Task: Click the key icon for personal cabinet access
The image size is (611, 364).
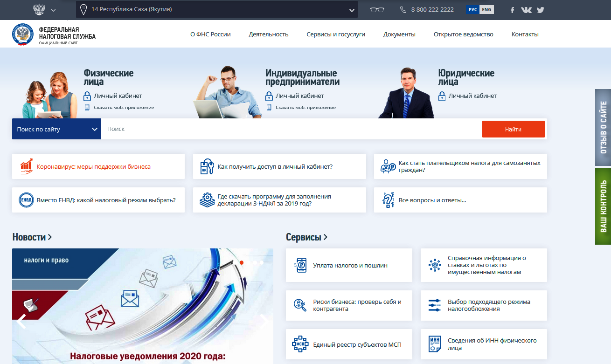Action: (x=207, y=166)
